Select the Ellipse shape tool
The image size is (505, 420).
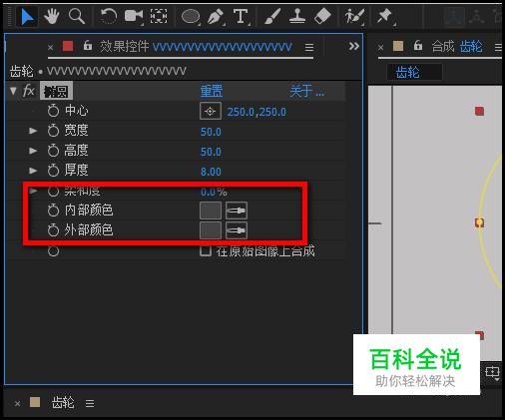tap(191, 16)
